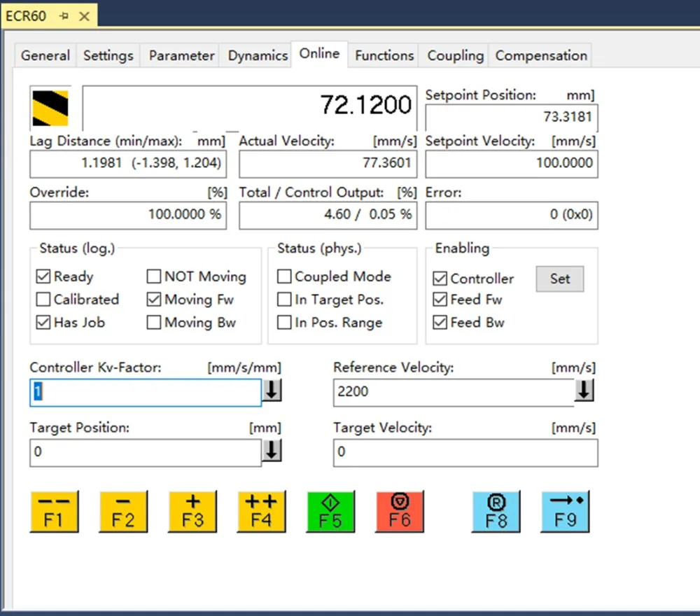The width and height of the screenshot is (700, 616).
Task: Uncheck the Controller enabling checkbox
Action: tap(440, 279)
